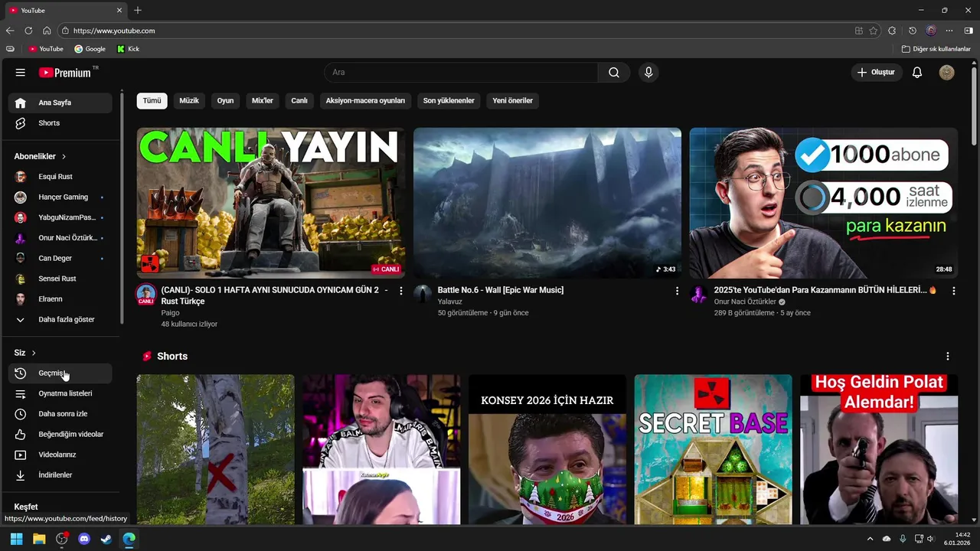Select the Oyun filter chip
The height and width of the screenshot is (551, 980).
(225, 101)
